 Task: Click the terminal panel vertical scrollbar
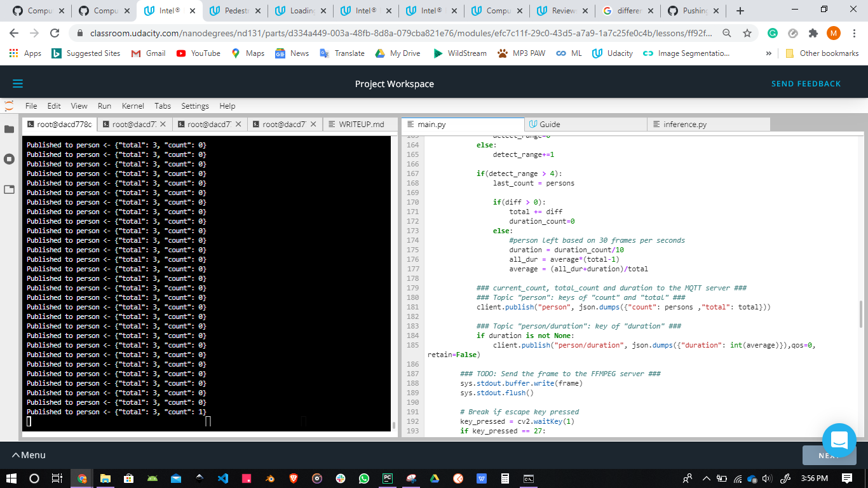coord(394,426)
